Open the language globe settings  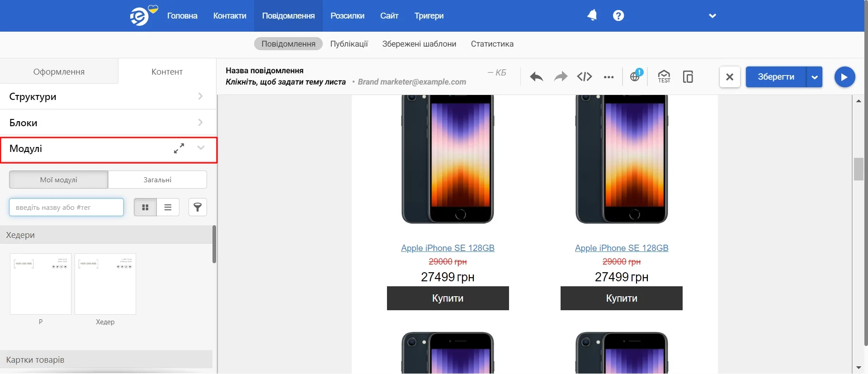click(x=636, y=76)
